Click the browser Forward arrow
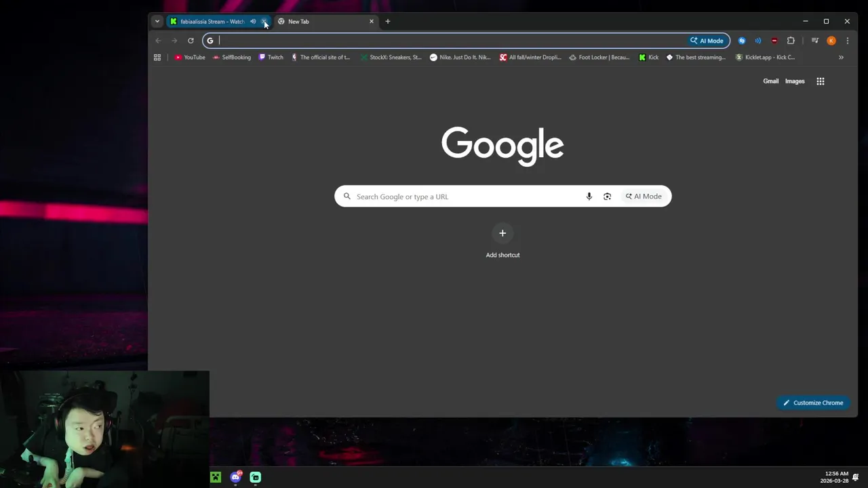Viewport: 868px width, 488px height. click(174, 41)
